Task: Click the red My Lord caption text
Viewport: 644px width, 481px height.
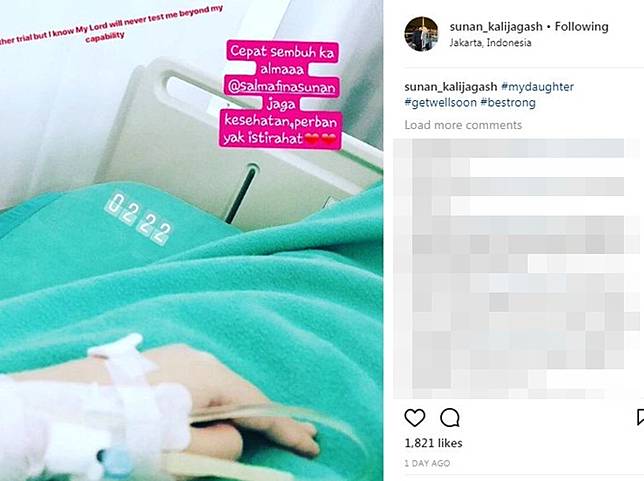Action: pos(111,27)
